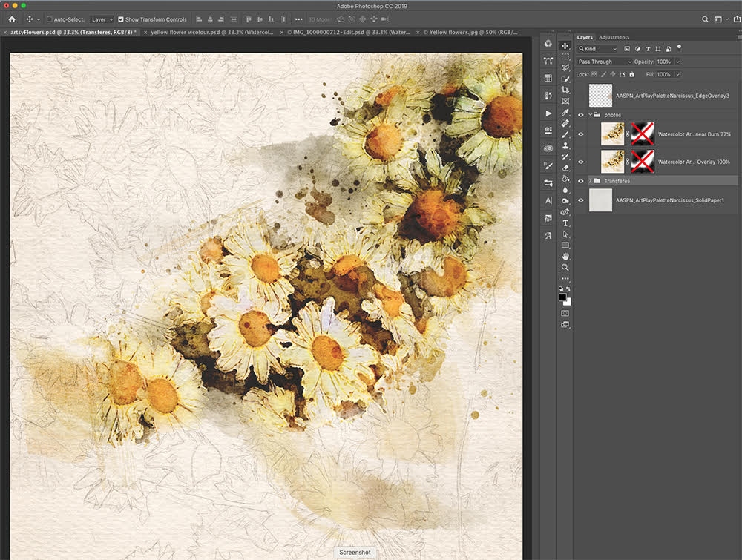The height and width of the screenshot is (560, 742).
Task: Toggle layer filtering on/off switch
Action: click(679, 47)
